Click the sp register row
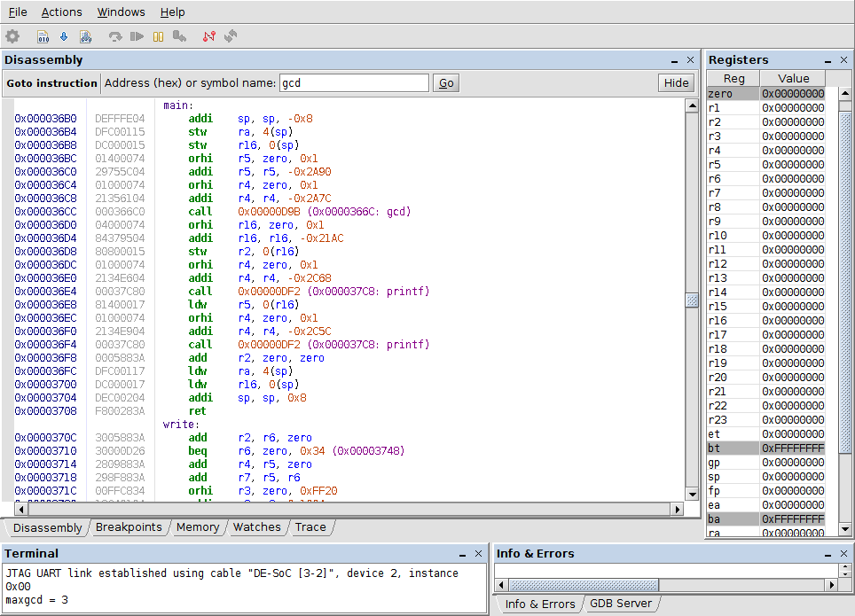Screen dimensions: 855x616 (x=766, y=477)
